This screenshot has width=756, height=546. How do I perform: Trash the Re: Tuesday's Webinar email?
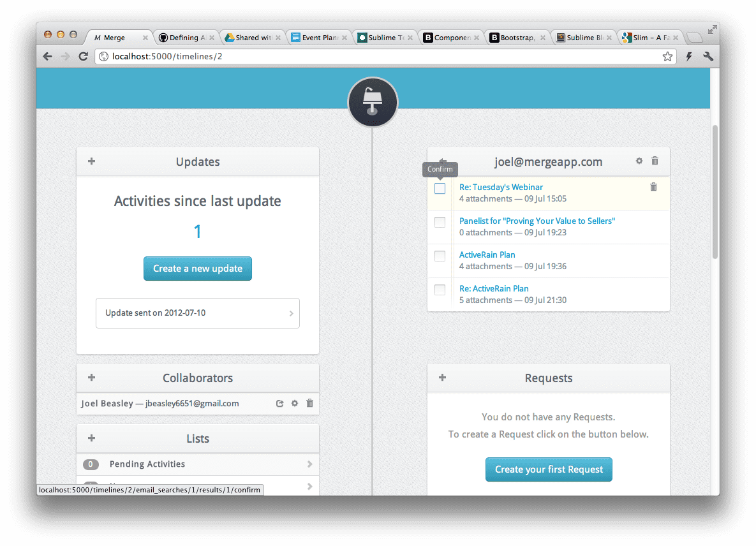[x=653, y=187]
